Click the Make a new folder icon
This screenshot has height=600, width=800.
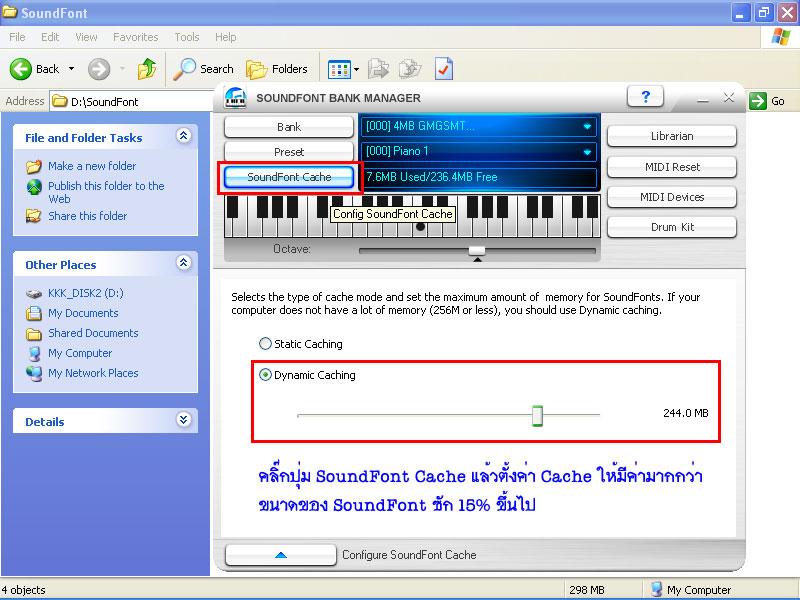[34, 166]
